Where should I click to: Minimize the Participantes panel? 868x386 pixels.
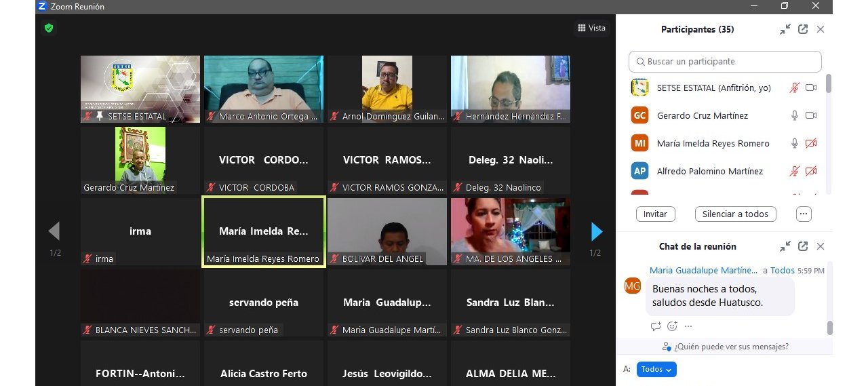pyautogui.click(x=785, y=29)
